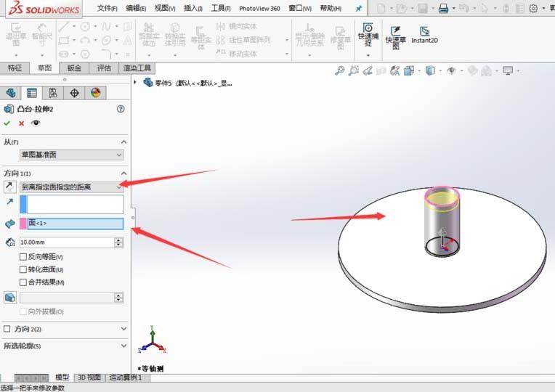Open the 窗口(W) menu
This screenshot has width=555, height=392.
click(x=300, y=8)
